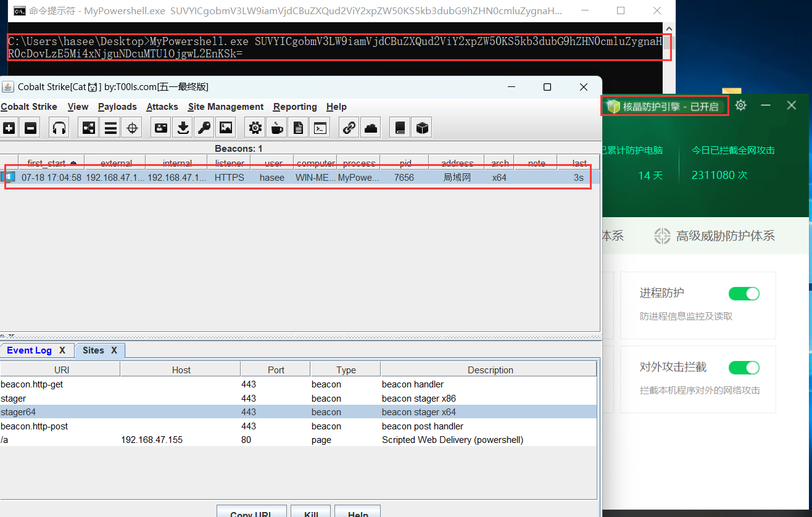
Task: Open help via the book icon in toolbar
Action: tap(400, 128)
